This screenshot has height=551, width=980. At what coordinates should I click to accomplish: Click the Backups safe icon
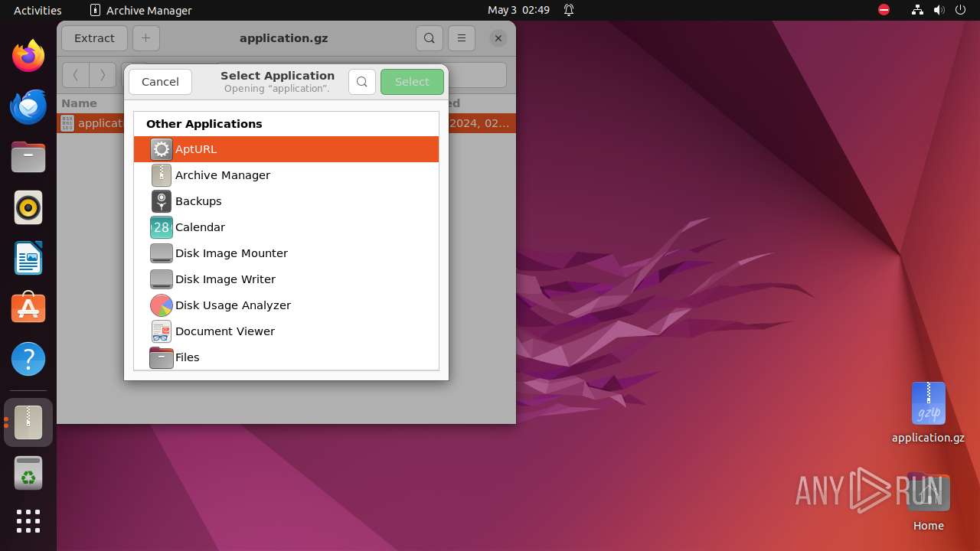coord(162,201)
